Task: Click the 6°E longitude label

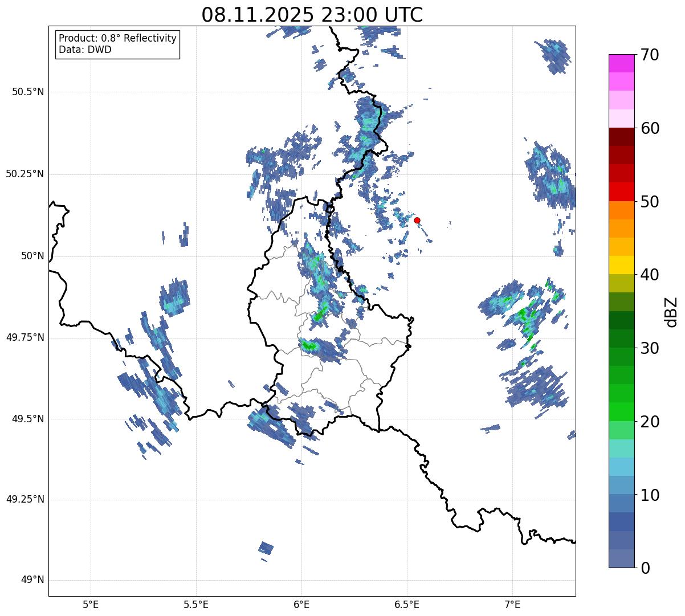Action: 301,604
